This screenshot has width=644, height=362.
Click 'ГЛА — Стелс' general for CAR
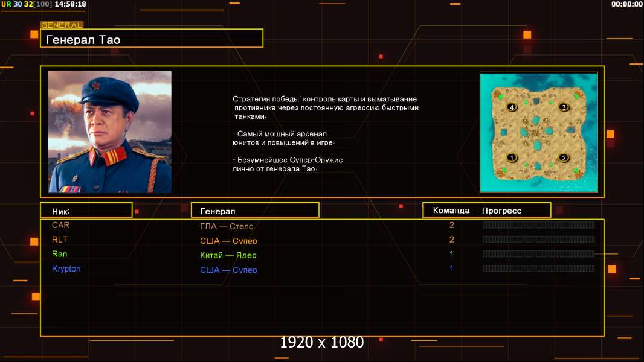click(227, 226)
